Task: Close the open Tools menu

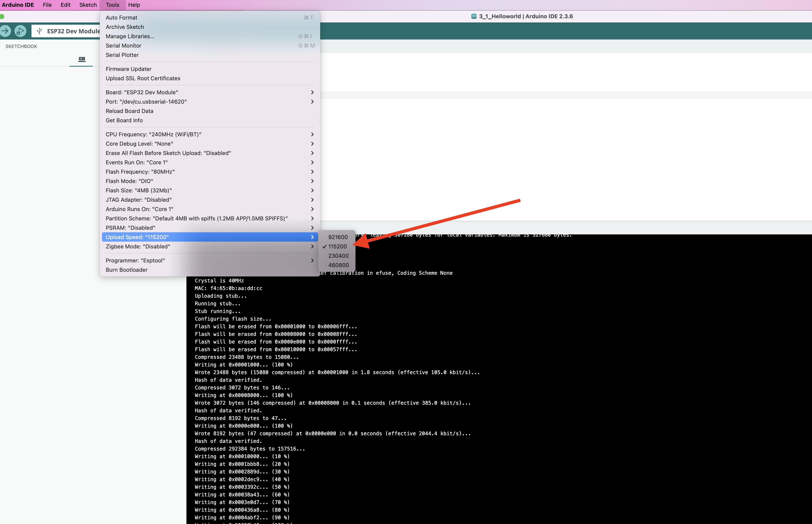Action: tap(112, 5)
